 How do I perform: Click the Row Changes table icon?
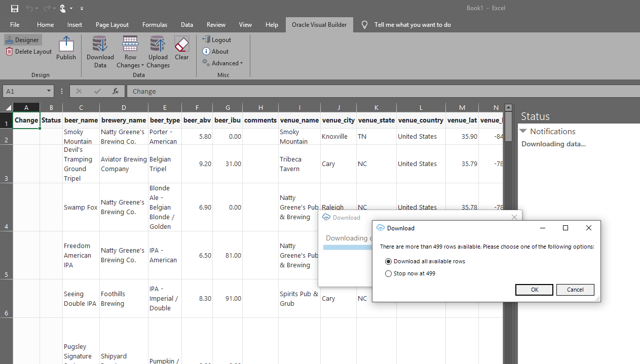click(130, 44)
